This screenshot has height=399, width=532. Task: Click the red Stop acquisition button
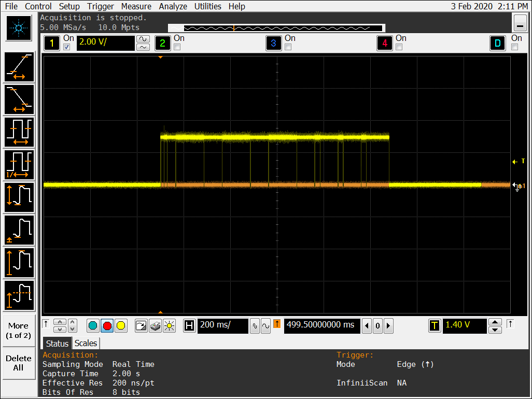(x=107, y=326)
